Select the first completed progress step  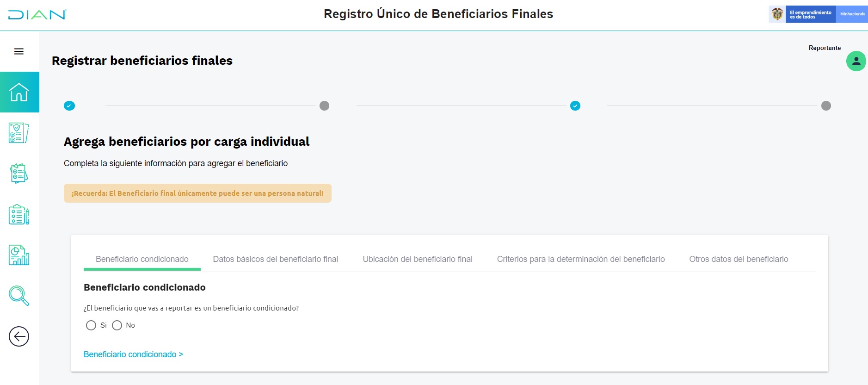(69, 106)
